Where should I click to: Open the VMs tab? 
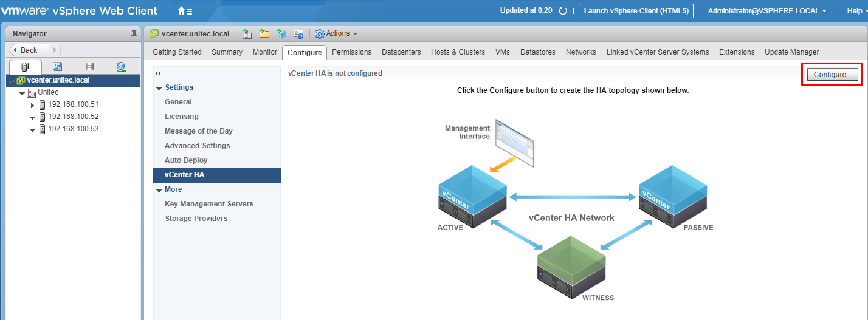point(503,52)
